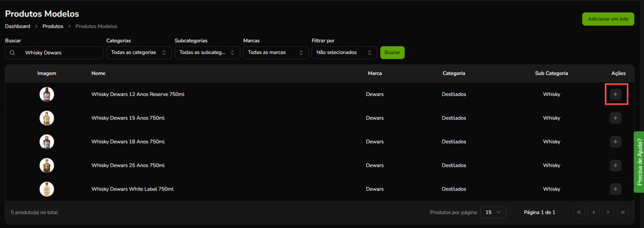Open Whisky Dewars 12 Anos Reserve bottle thumbnail

tap(47, 94)
